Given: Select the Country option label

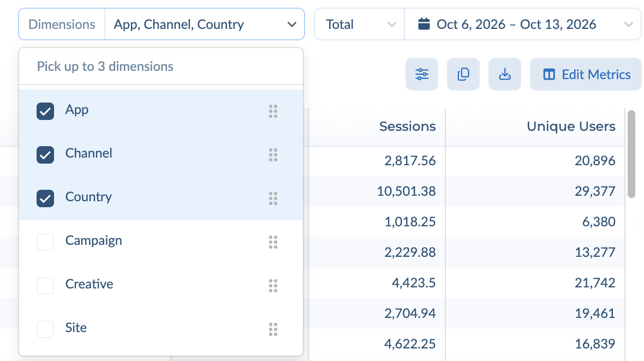Looking at the screenshot, I should click(x=89, y=197).
